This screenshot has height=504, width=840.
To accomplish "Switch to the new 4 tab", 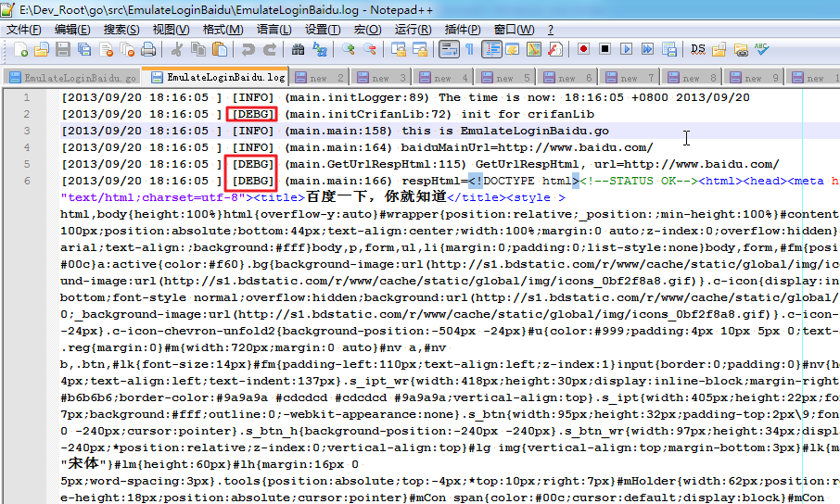I will (x=443, y=78).
